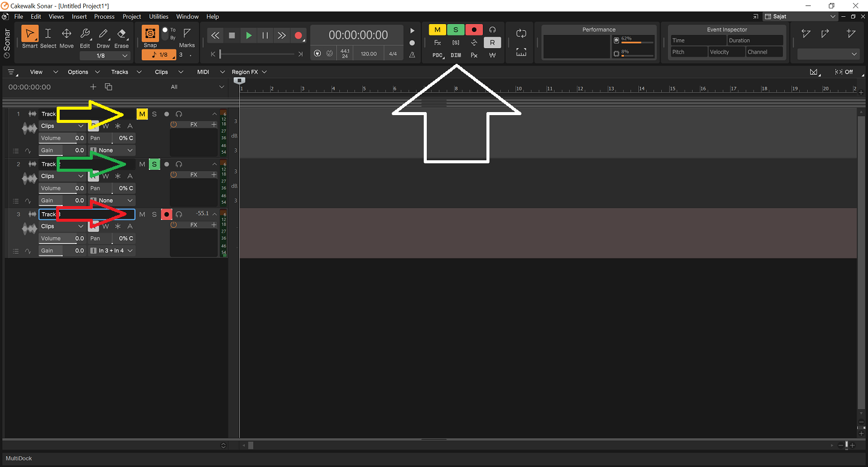
Task: Select the Smart tool
Action: point(30,37)
